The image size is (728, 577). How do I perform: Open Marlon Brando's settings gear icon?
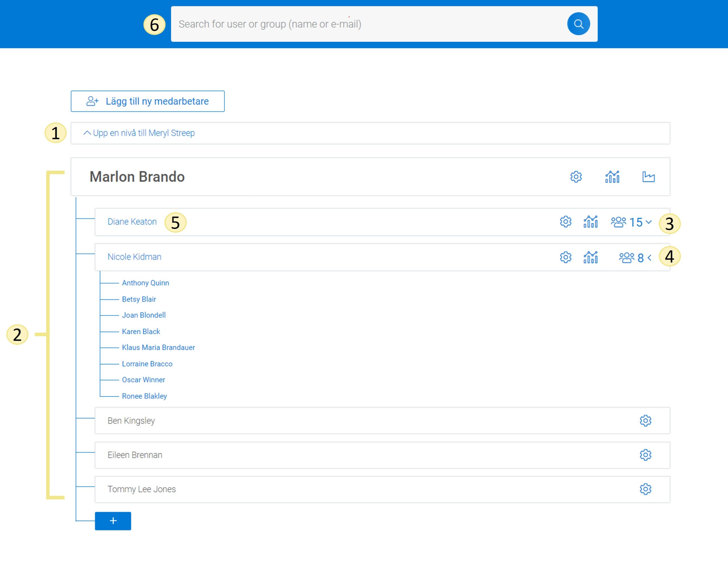(576, 177)
